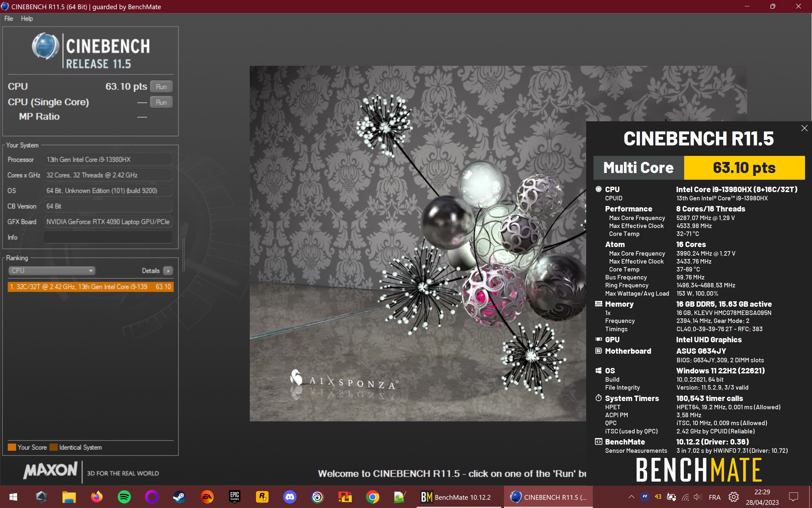
Task: Open Spotify from the taskbar
Action: [124, 497]
